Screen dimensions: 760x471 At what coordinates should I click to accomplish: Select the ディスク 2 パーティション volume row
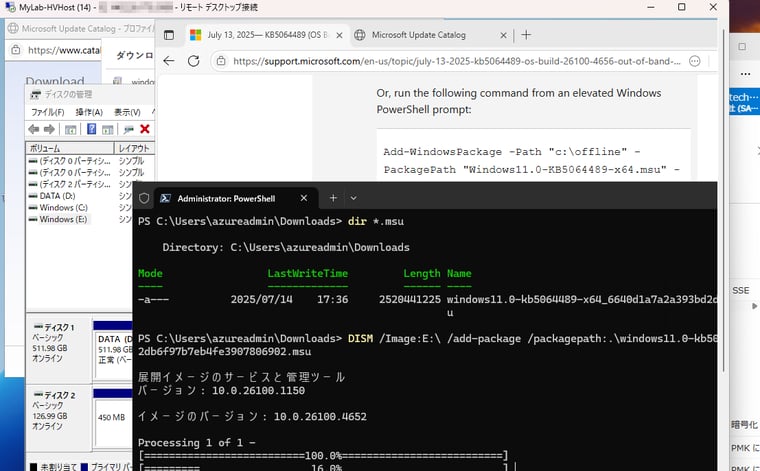point(75,184)
